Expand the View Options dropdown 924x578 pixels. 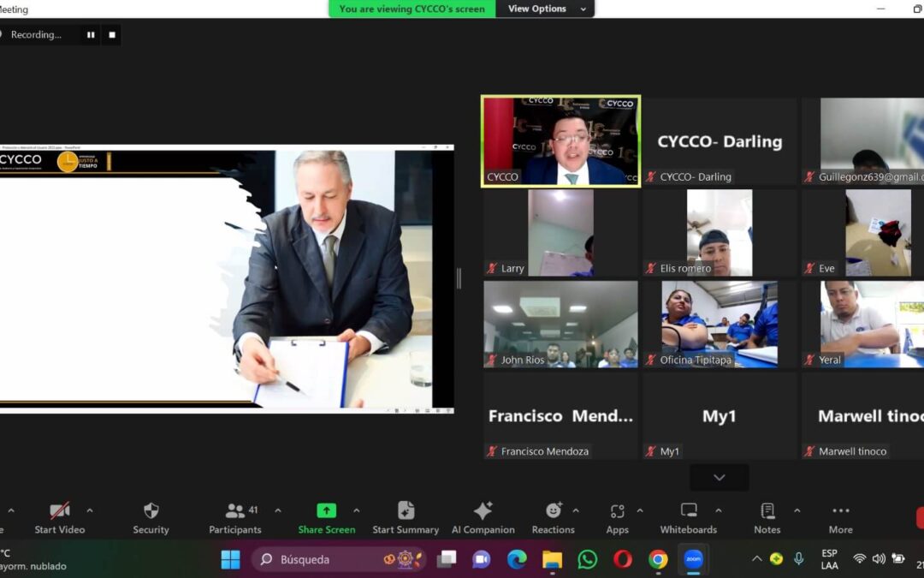coord(548,9)
